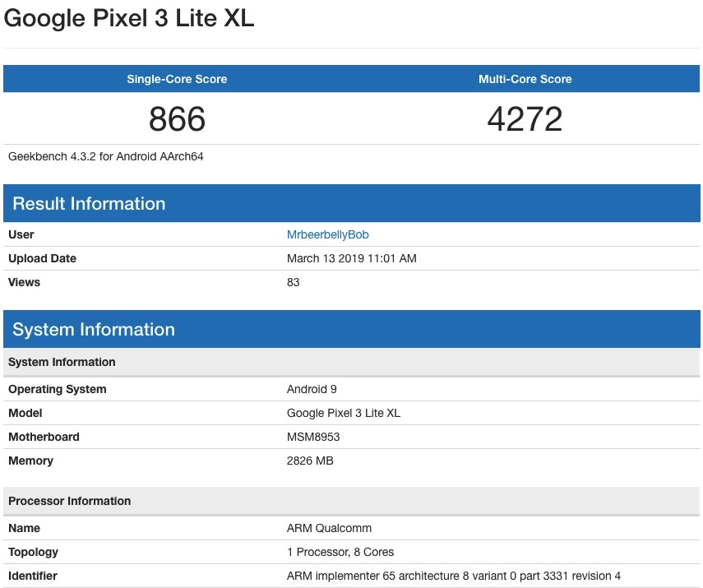
Task: Click the topology value 1 Processor, 8 Cores
Action: (340, 552)
